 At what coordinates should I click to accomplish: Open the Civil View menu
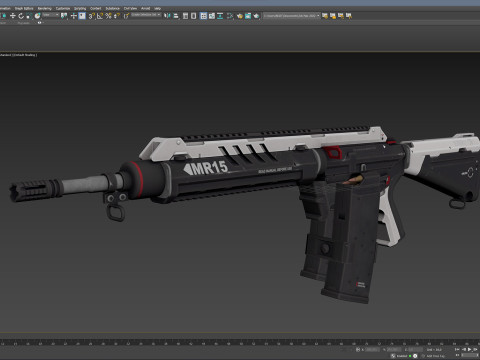coord(130,8)
